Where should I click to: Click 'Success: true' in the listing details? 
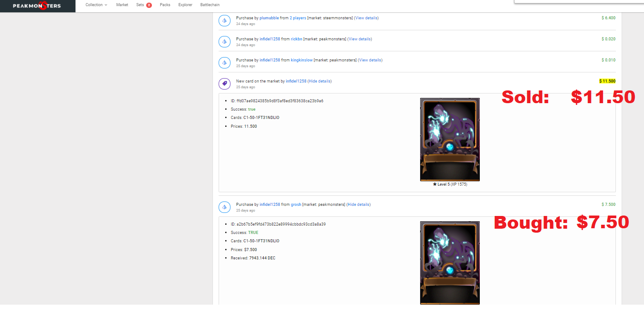pyautogui.click(x=243, y=109)
